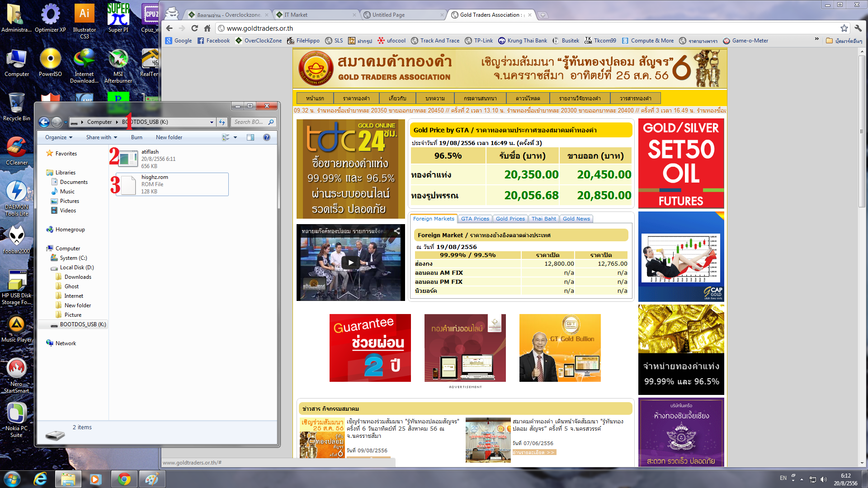Screen dimensions: 868x488
Task: Open Explorer help question mark icon
Action: click(x=267, y=137)
